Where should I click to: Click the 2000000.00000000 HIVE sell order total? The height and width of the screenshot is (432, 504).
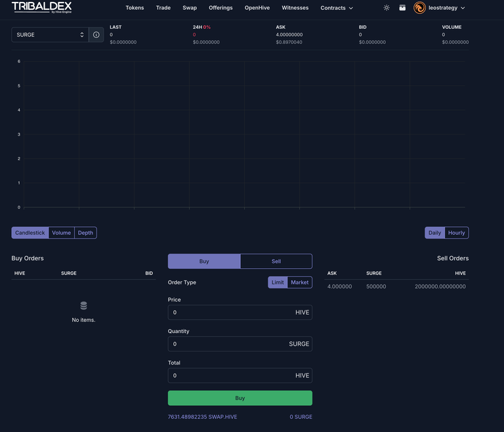(440, 286)
